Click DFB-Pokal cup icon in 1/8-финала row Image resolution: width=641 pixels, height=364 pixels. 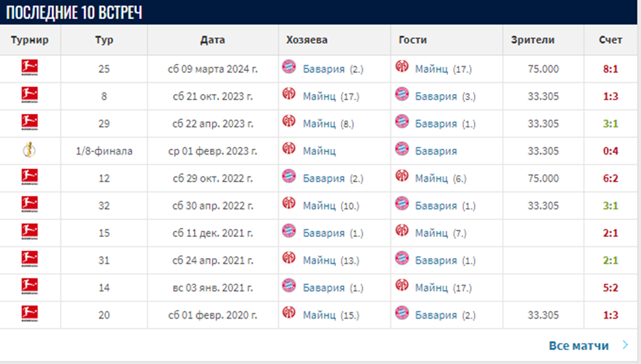click(30, 151)
